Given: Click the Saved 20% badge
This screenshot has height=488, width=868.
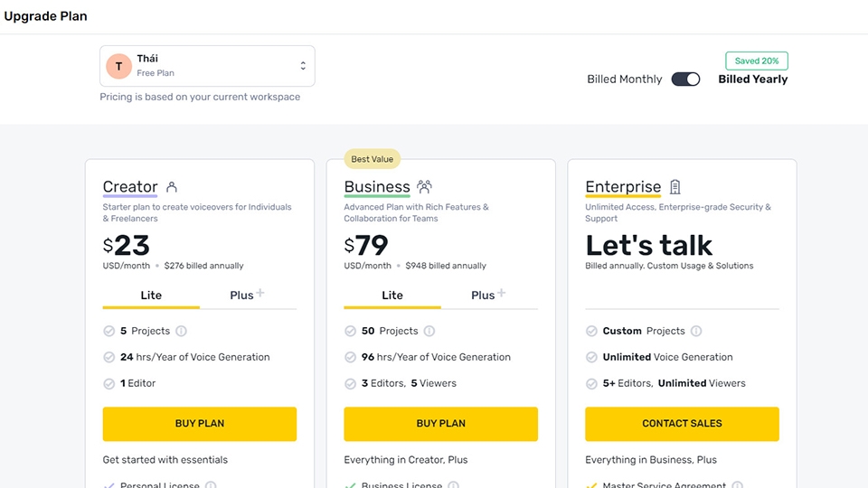Looking at the screenshot, I should click(x=757, y=61).
